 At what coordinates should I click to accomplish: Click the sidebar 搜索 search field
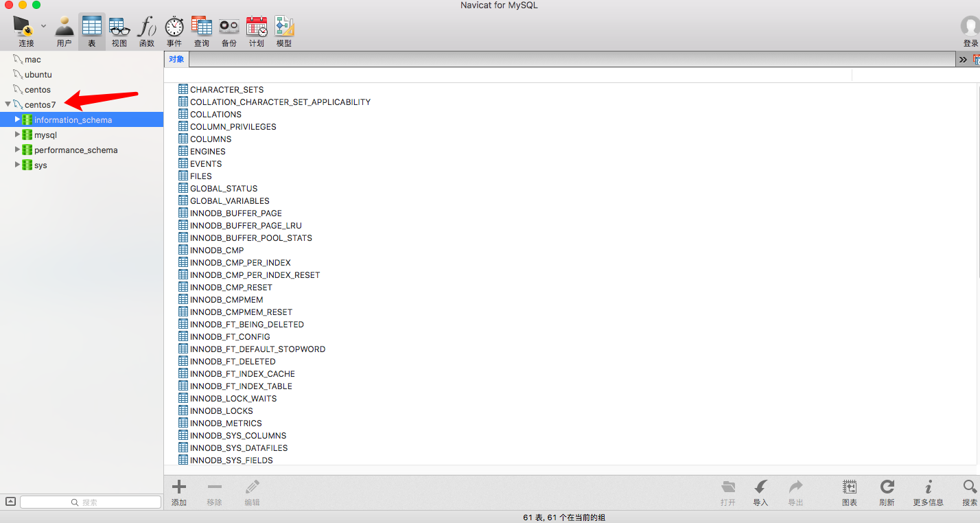tap(91, 502)
